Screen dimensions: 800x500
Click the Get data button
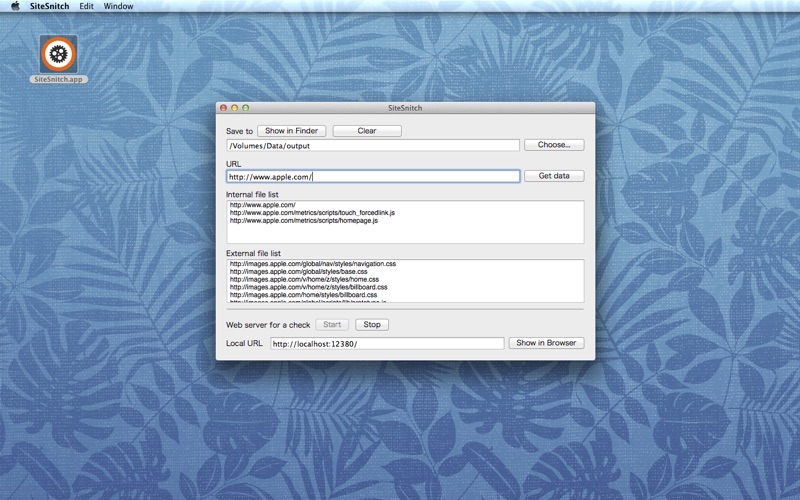pyautogui.click(x=554, y=176)
